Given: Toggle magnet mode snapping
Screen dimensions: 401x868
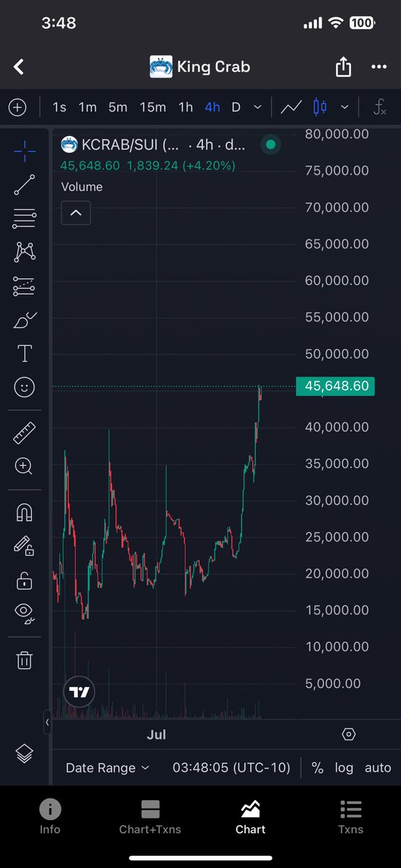Looking at the screenshot, I should [25, 512].
